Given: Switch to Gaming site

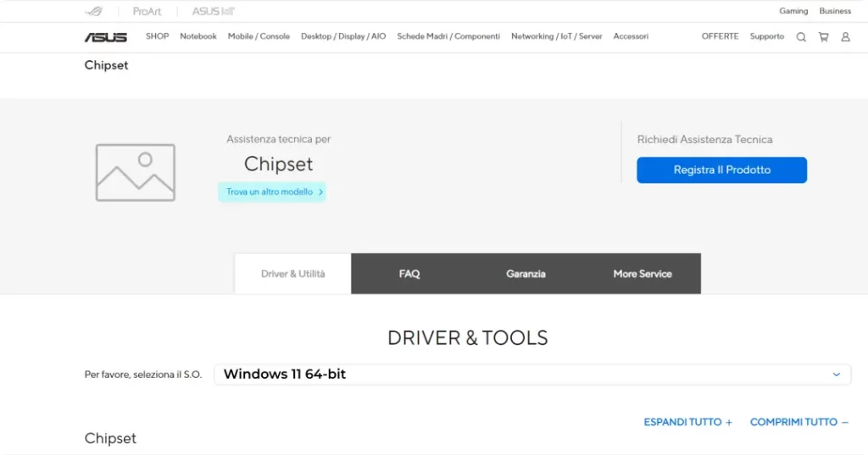Looking at the screenshot, I should click(793, 11).
